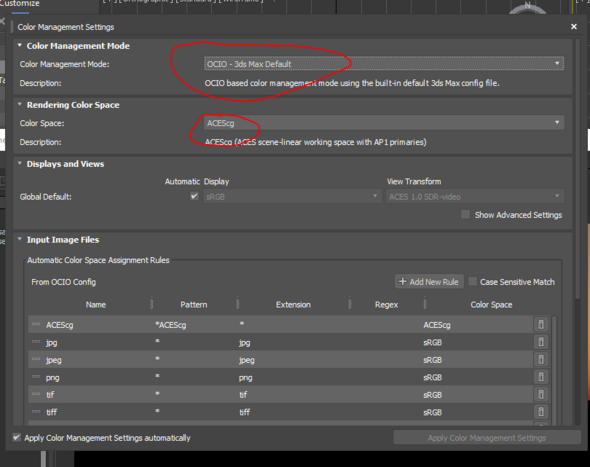Image resolution: width=590 pixels, height=467 pixels.
Task: Open the Rendering Color Space dropdown
Action: [384, 123]
